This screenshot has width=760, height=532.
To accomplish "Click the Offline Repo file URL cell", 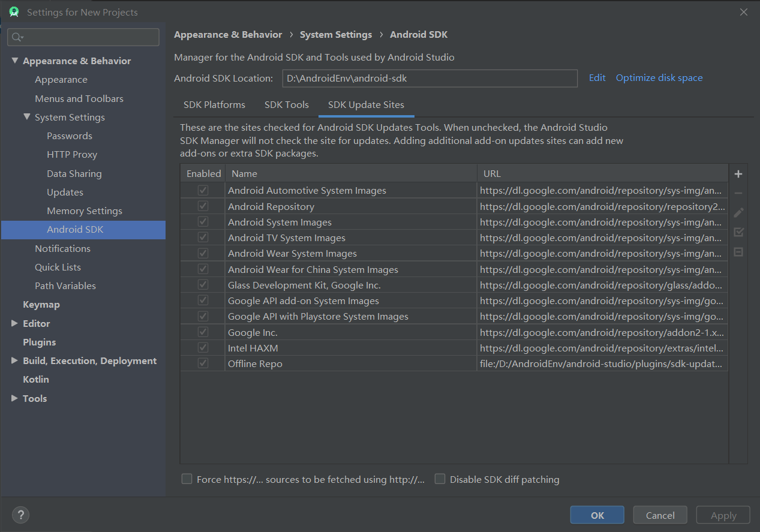I will pos(603,363).
